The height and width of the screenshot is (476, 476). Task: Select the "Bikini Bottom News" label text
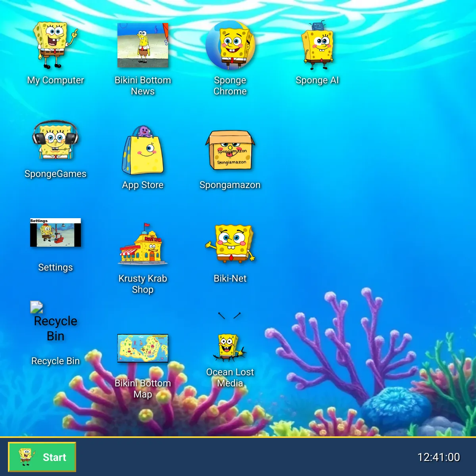tap(143, 86)
